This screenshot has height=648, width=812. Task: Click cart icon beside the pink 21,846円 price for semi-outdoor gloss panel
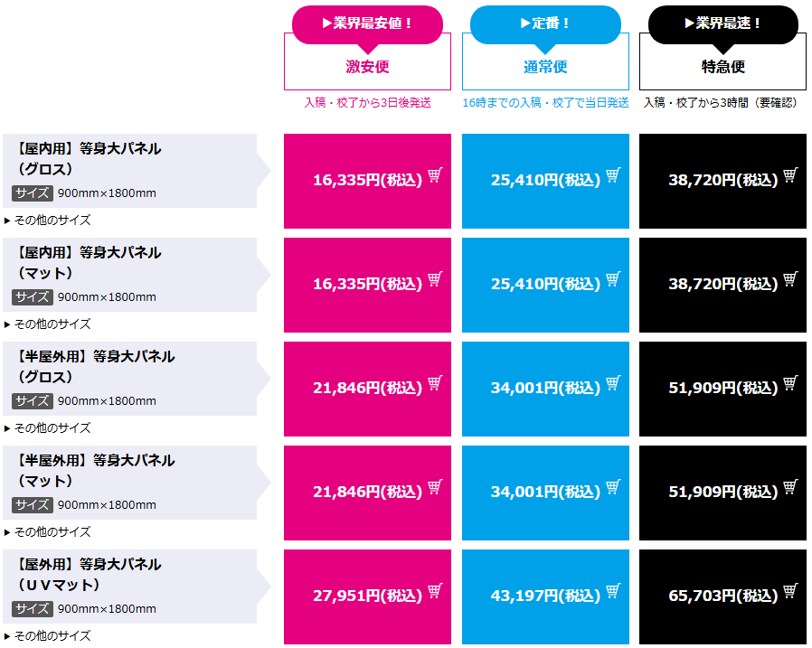tap(435, 383)
